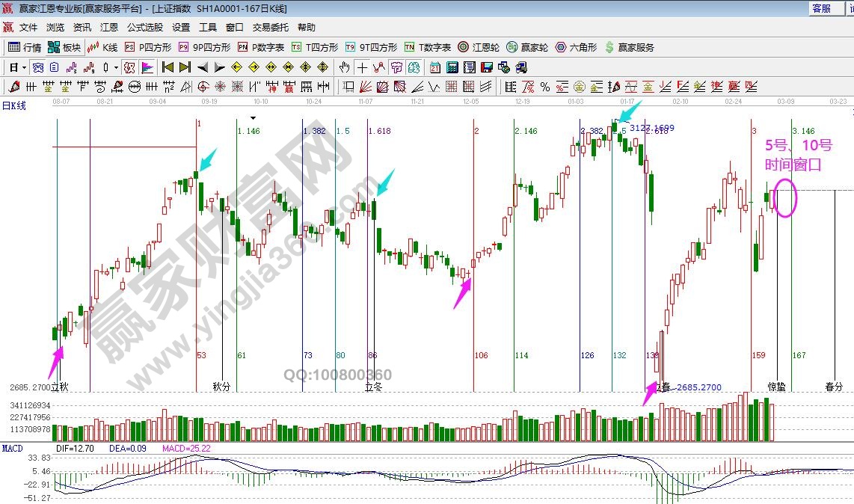Toggle the crosshair cursor mode

tap(362, 67)
